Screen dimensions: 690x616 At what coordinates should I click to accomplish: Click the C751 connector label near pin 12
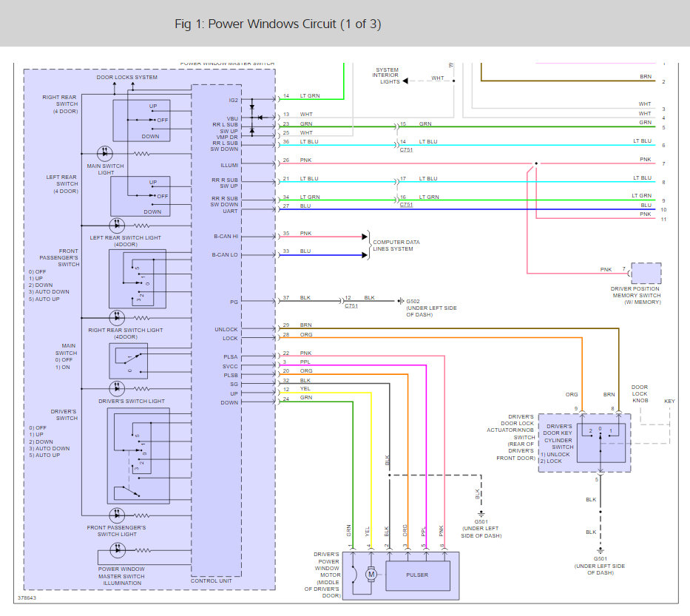[x=351, y=306]
